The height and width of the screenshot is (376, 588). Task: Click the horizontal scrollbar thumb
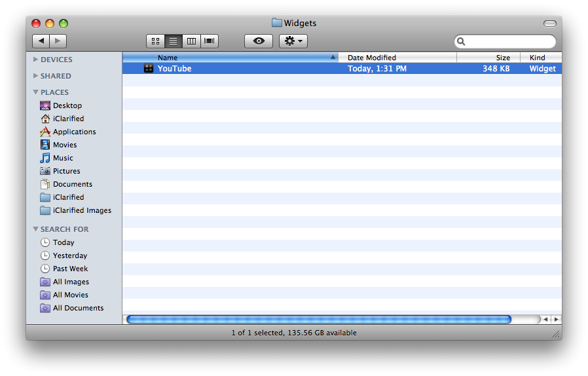319,319
